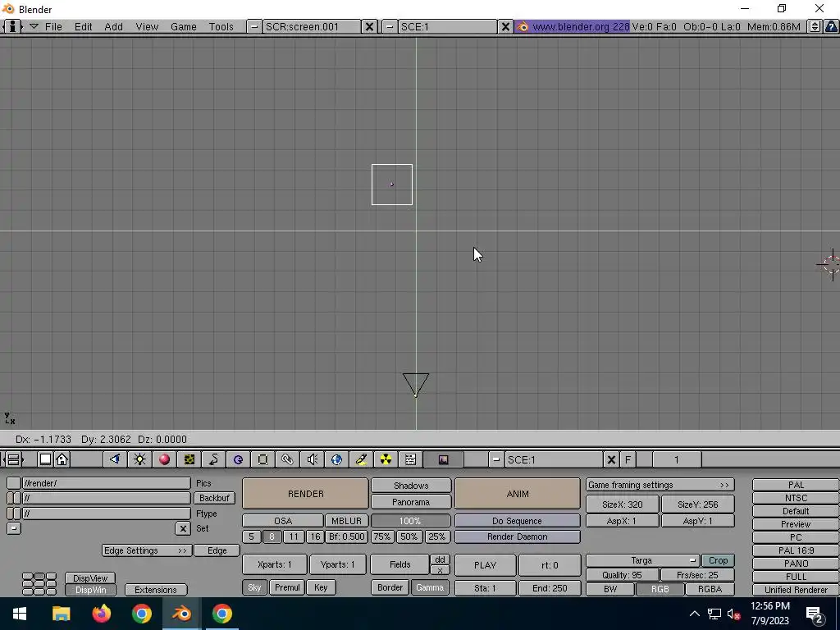Open the Material buttons red sphere icon
This screenshot has width=840, height=630.
pos(164,459)
